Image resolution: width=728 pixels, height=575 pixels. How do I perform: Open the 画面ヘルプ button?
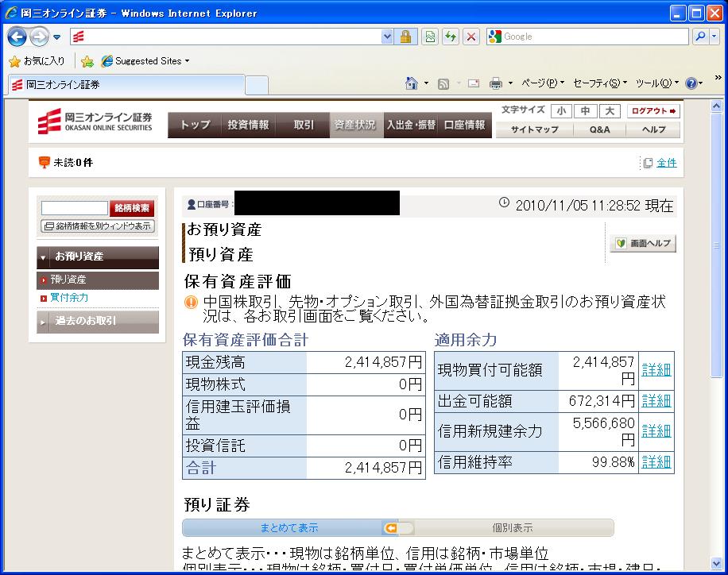(x=643, y=244)
